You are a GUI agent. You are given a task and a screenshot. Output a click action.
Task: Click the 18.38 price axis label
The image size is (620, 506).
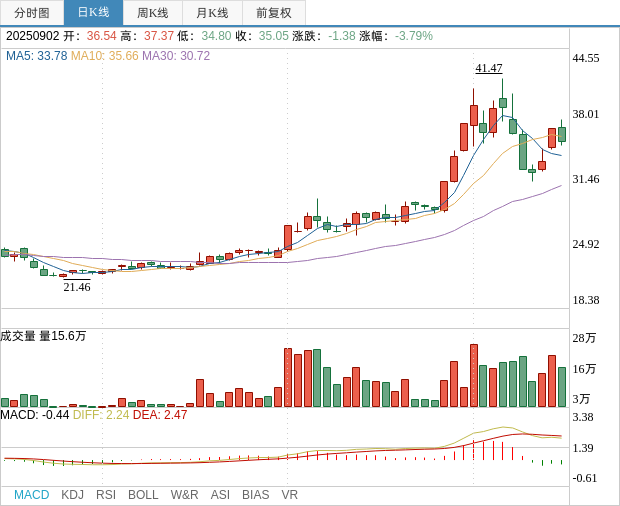coord(586,300)
